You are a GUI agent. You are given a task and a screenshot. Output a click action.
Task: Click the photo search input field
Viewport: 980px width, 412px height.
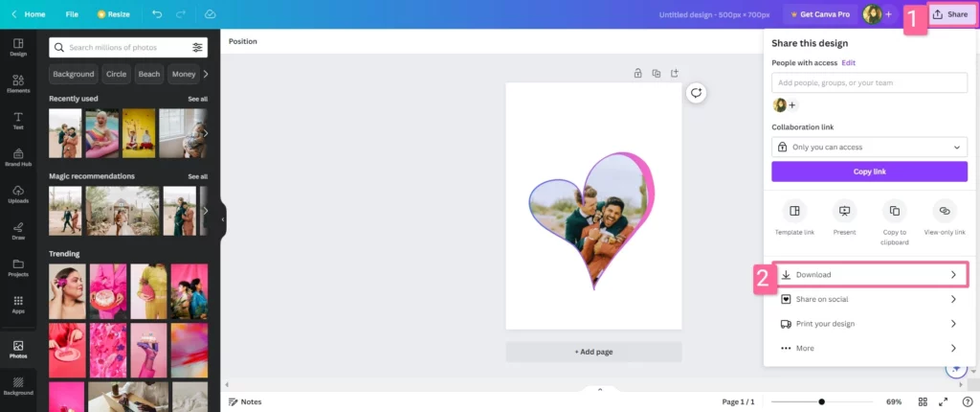tap(128, 48)
